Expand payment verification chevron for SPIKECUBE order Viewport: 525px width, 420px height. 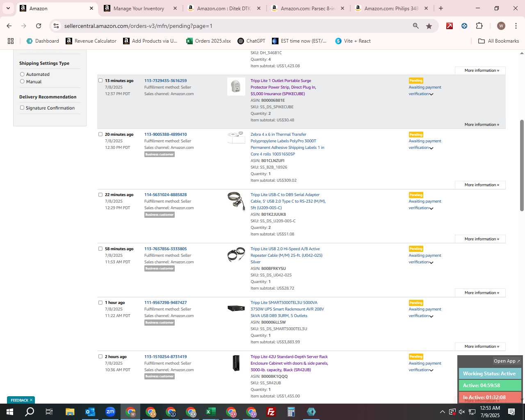pos(431,94)
